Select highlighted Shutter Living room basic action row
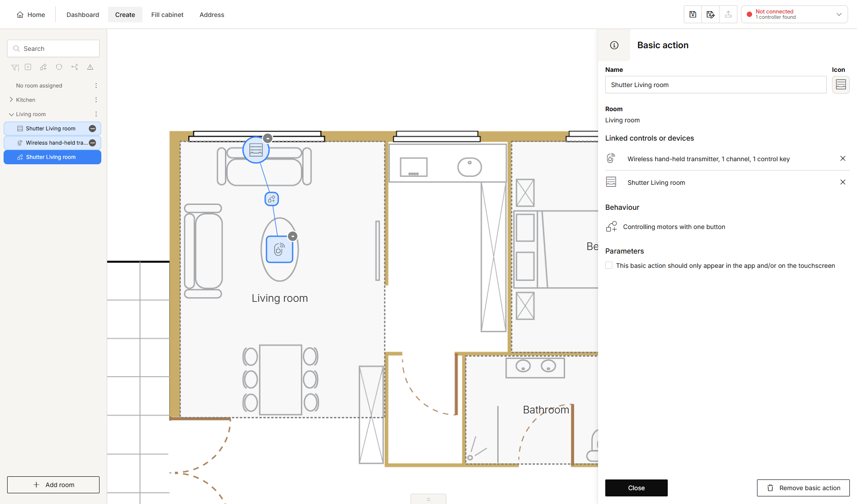The height and width of the screenshot is (504, 857). click(53, 157)
